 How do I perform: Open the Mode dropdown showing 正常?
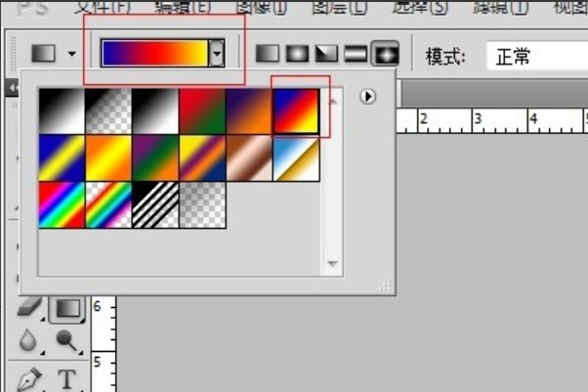pos(535,56)
